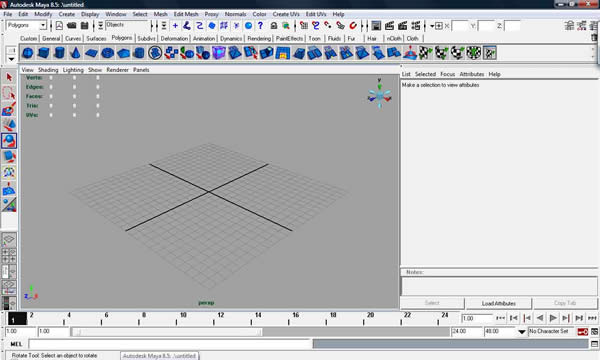Activate the Move tool in the toolbox
Viewport: 600px width, 360px height.
pos(9,125)
